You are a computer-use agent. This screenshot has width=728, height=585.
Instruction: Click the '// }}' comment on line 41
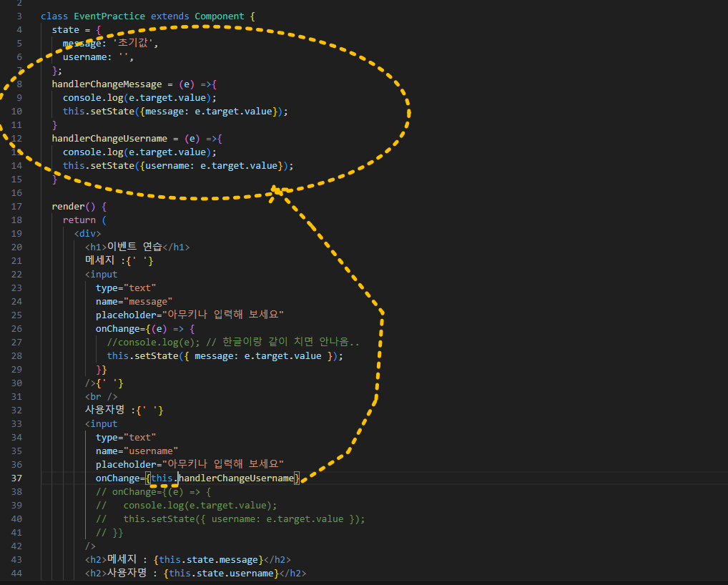(x=109, y=533)
